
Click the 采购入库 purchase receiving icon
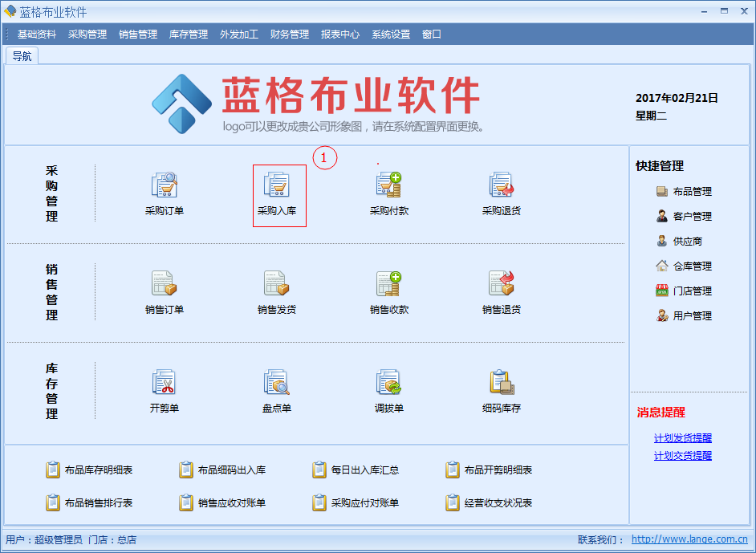(x=278, y=185)
